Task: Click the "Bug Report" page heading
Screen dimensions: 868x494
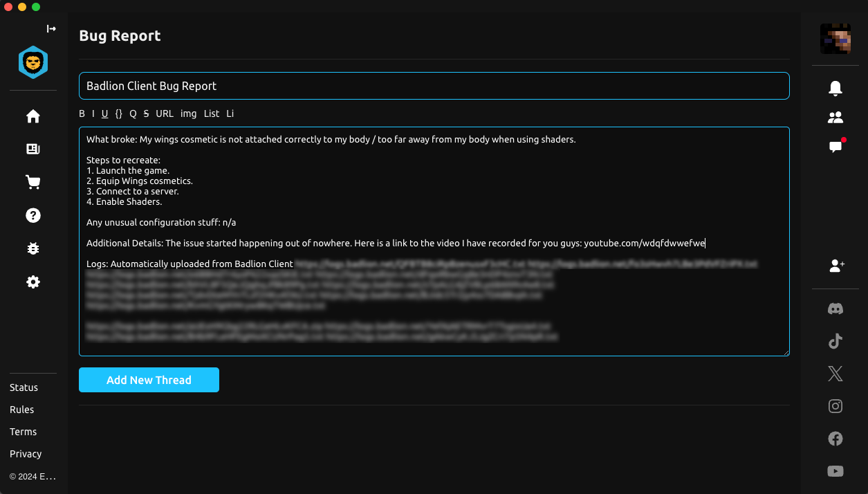Action: (x=120, y=36)
